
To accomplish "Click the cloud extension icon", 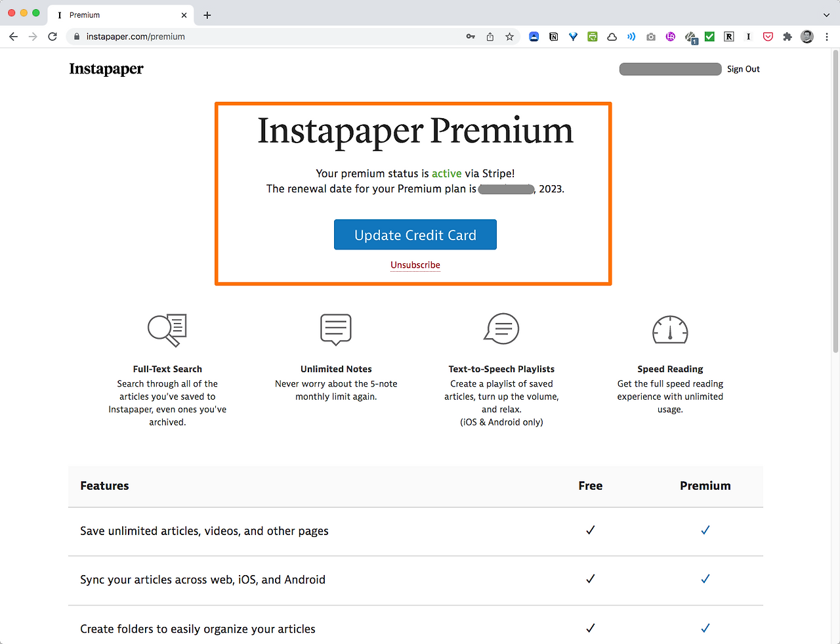I will click(x=612, y=37).
